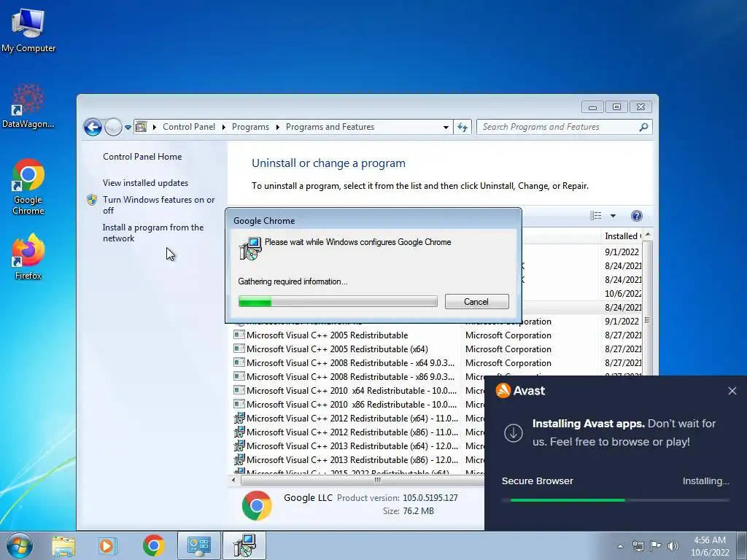Show hidden tray icons arrow

tap(620, 546)
